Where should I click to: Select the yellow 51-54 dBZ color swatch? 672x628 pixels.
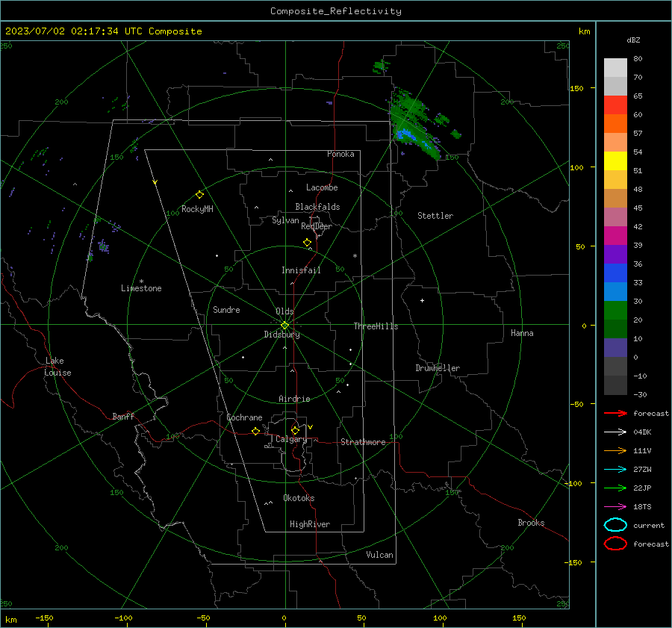pyautogui.click(x=615, y=161)
